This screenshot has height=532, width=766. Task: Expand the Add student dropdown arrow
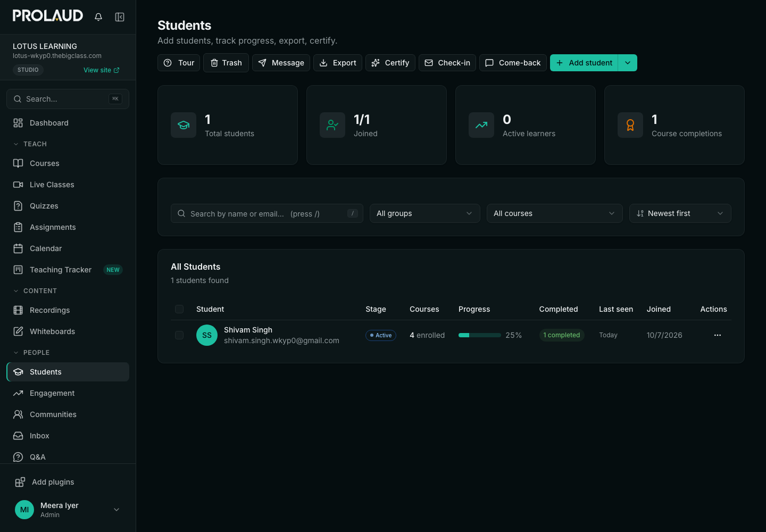tap(628, 63)
